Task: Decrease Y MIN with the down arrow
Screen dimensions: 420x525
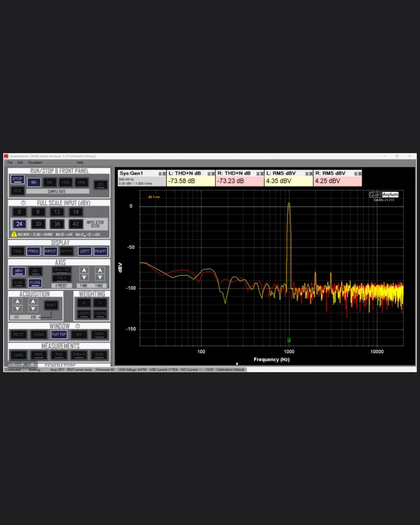Action: pyautogui.click(x=84, y=278)
